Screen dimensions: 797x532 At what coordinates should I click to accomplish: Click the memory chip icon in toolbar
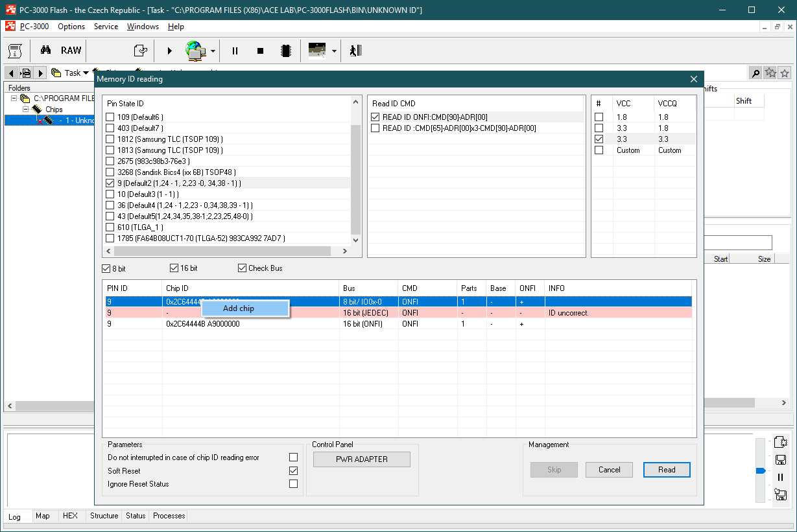tap(285, 51)
